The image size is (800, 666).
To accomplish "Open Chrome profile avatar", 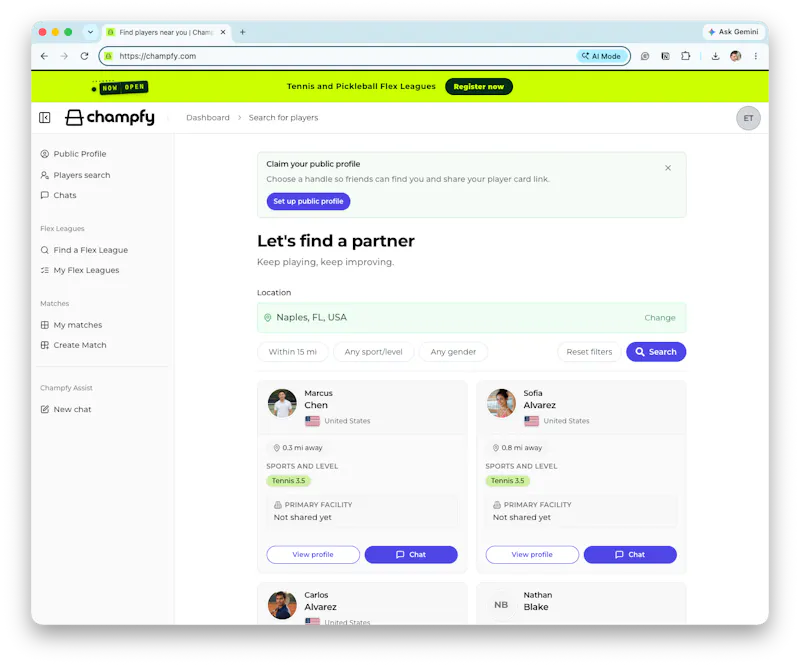I will coord(735,56).
